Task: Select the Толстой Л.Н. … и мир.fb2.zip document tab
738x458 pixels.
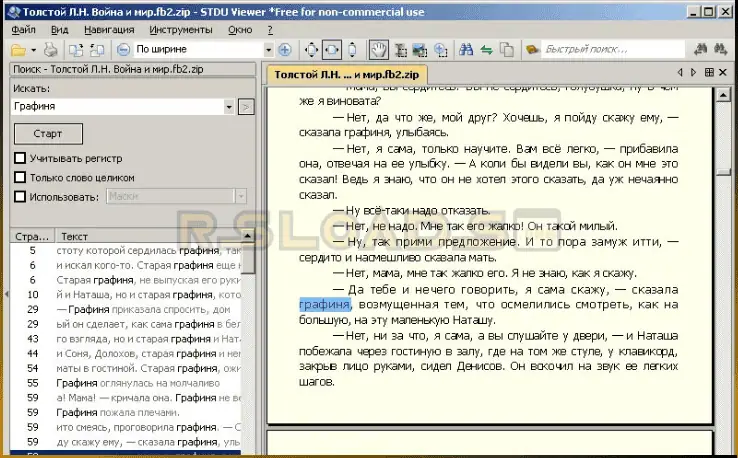Action: click(347, 74)
